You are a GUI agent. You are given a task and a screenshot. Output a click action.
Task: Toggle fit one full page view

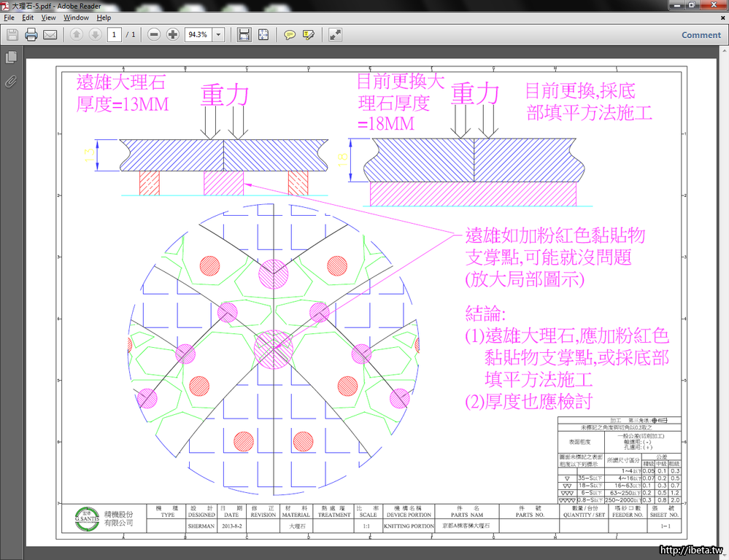pyautogui.click(x=263, y=34)
